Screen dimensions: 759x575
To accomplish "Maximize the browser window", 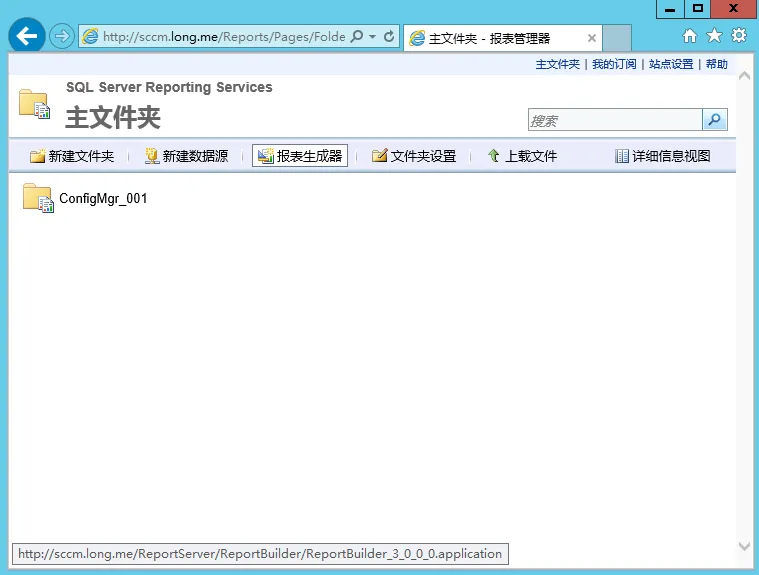I will point(698,9).
